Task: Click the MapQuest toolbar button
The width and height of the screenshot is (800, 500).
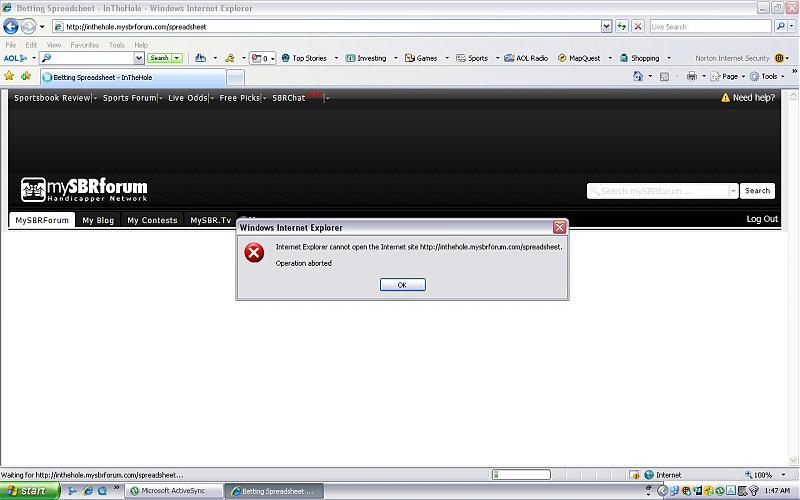Action: 580,58
